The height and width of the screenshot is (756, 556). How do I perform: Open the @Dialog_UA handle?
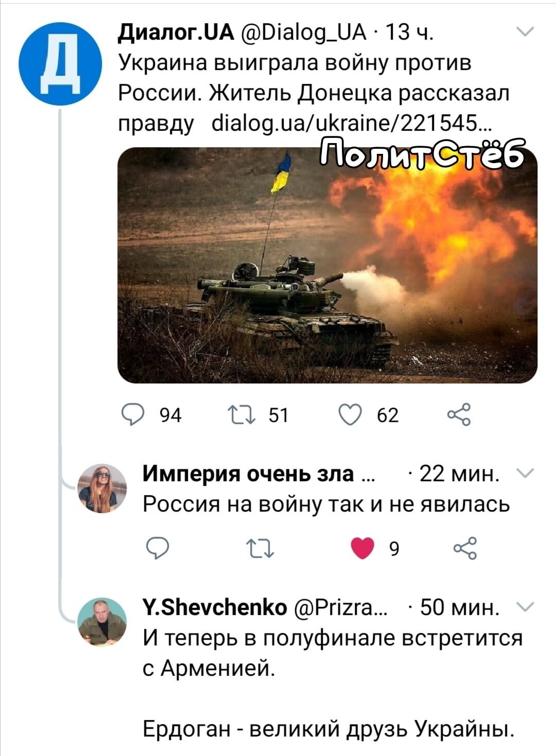coord(303,33)
